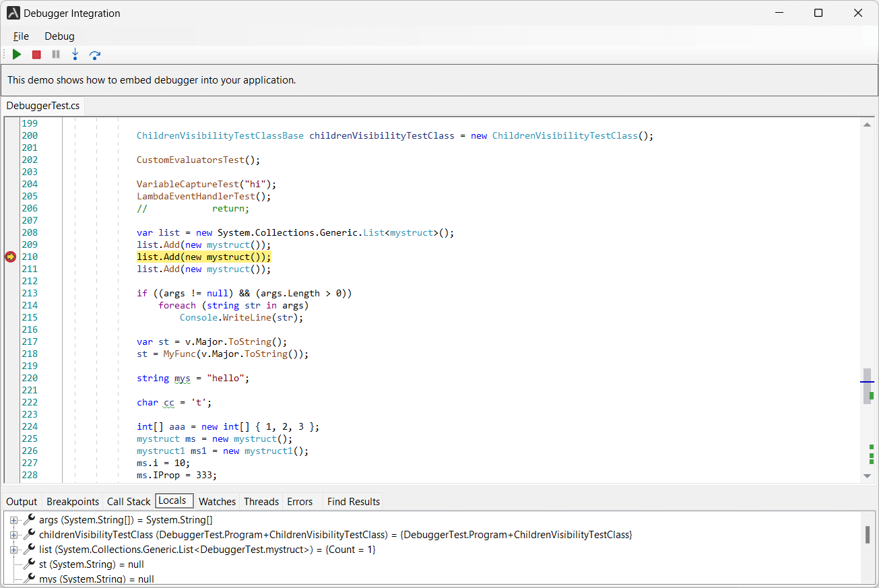879x588 pixels.
Task: Switch to the Watches tab
Action: click(x=217, y=501)
